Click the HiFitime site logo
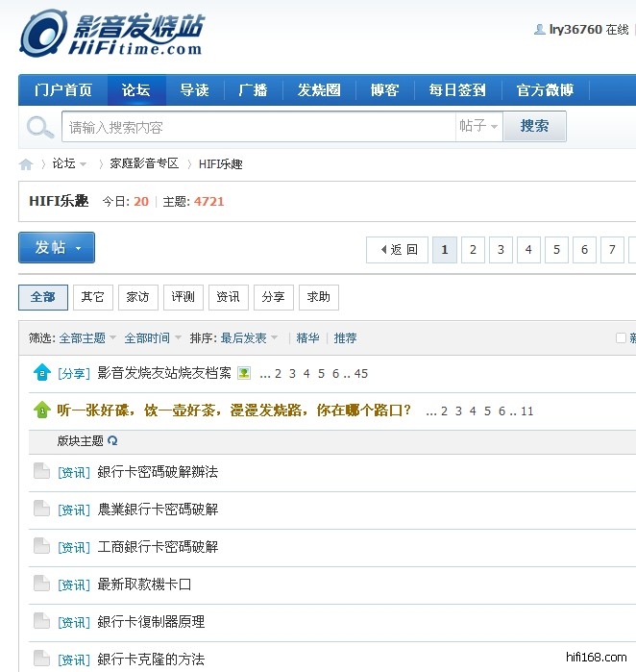The image size is (636, 672). (x=111, y=34)
